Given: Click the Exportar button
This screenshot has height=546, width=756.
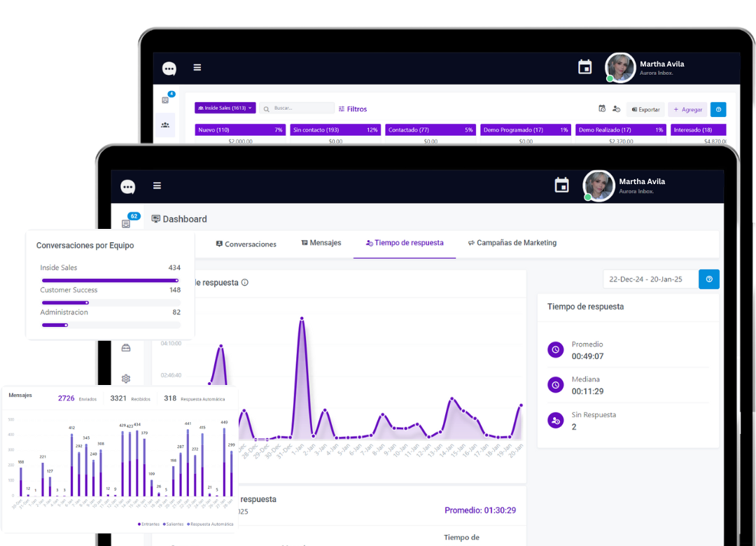Looking at the screenshot, I should (x=645, y=109).
